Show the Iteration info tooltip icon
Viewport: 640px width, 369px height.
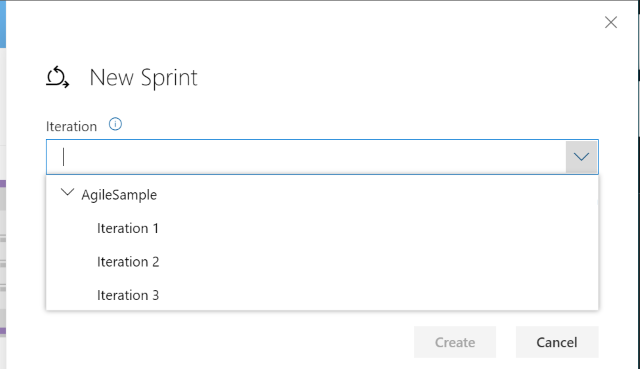click(115, 124)
